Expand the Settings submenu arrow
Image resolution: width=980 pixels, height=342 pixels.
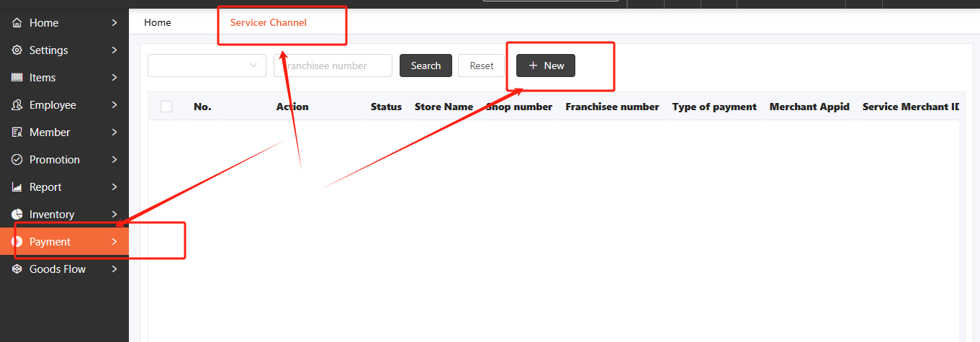(114, 50)
